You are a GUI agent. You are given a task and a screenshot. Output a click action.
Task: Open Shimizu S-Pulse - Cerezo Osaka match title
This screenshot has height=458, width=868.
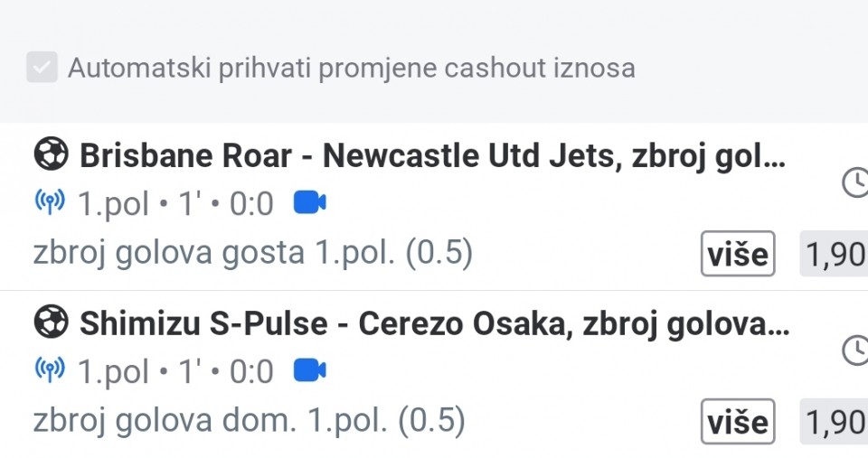point(434,323)
